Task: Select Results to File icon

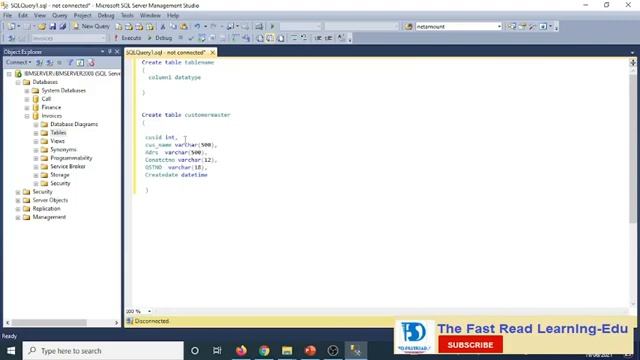Action: [281, 38]
